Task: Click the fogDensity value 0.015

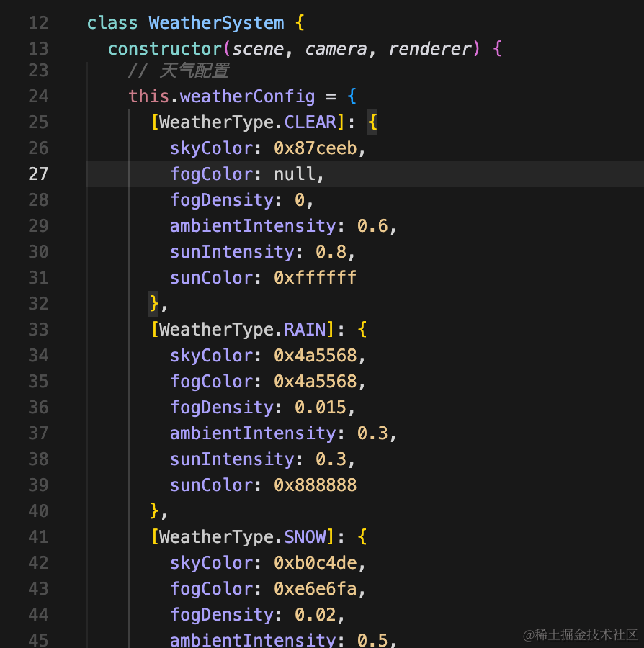Action: pos(321,408)
